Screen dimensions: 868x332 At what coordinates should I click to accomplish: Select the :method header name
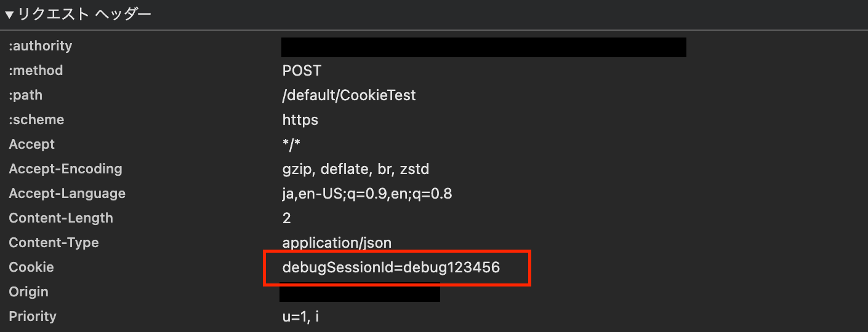[36, 71]
